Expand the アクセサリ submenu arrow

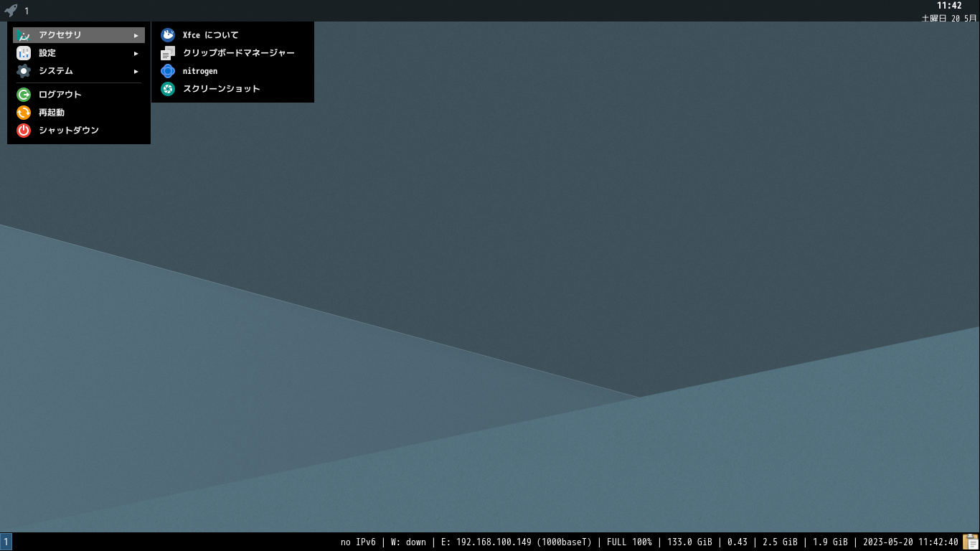click(136, 35)
